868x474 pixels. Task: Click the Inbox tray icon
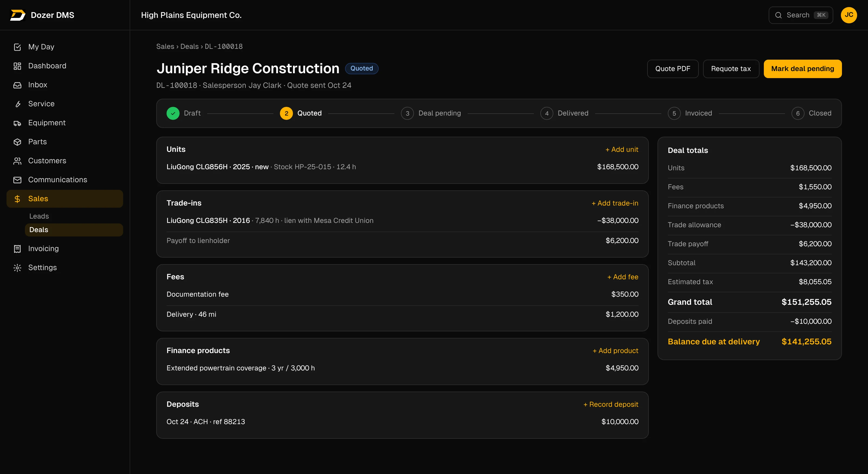(17, 85)
